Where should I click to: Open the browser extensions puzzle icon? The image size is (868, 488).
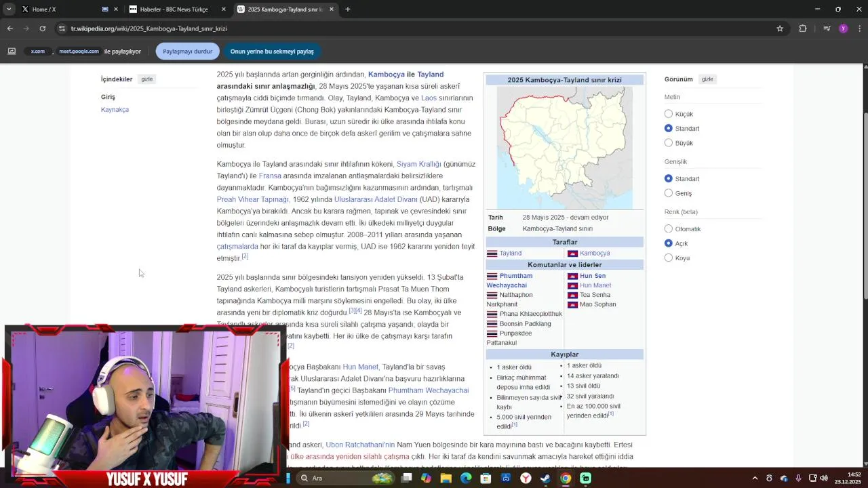pos(803,28)
